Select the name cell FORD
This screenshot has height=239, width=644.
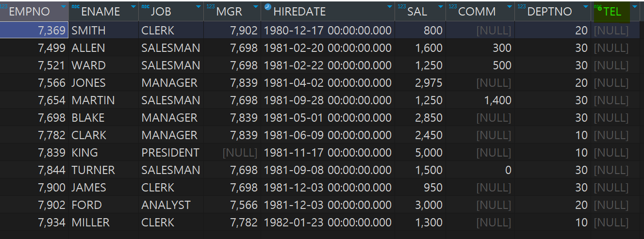tap(104, 205)
